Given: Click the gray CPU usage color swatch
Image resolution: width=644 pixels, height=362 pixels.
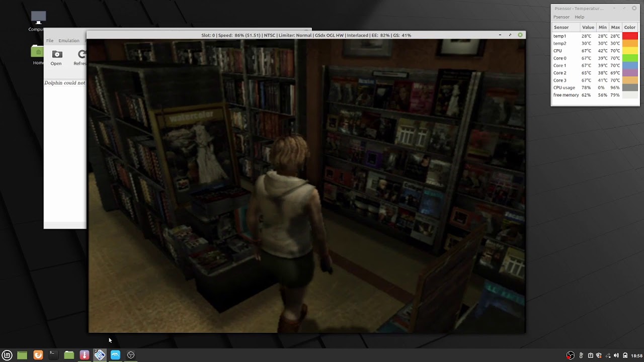Looking at the screenshot, I should 630,87.
